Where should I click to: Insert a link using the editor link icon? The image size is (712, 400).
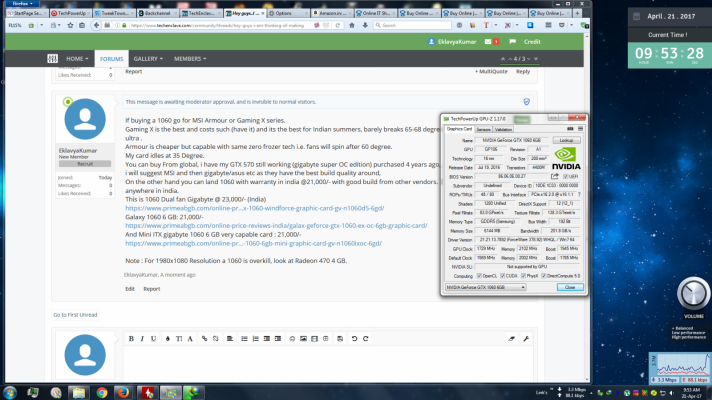pyautogui.click(x=204, y=338)
